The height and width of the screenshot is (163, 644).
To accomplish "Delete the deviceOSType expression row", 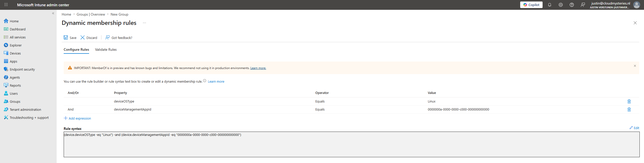I will (x=629, y=101).
